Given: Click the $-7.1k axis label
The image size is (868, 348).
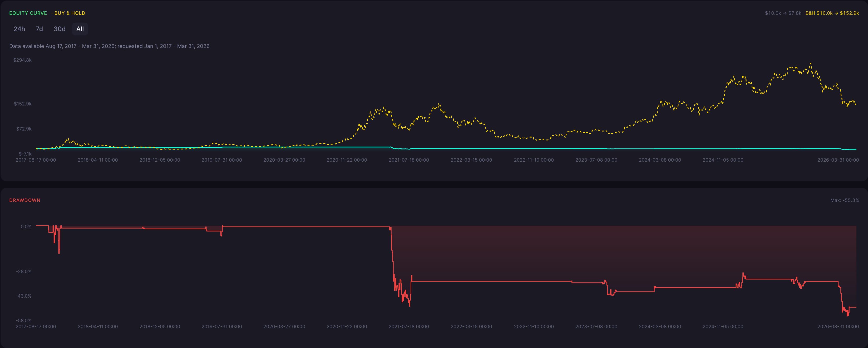Looking at the screenshot, I should pyautogui.click(x=25, y=154).
